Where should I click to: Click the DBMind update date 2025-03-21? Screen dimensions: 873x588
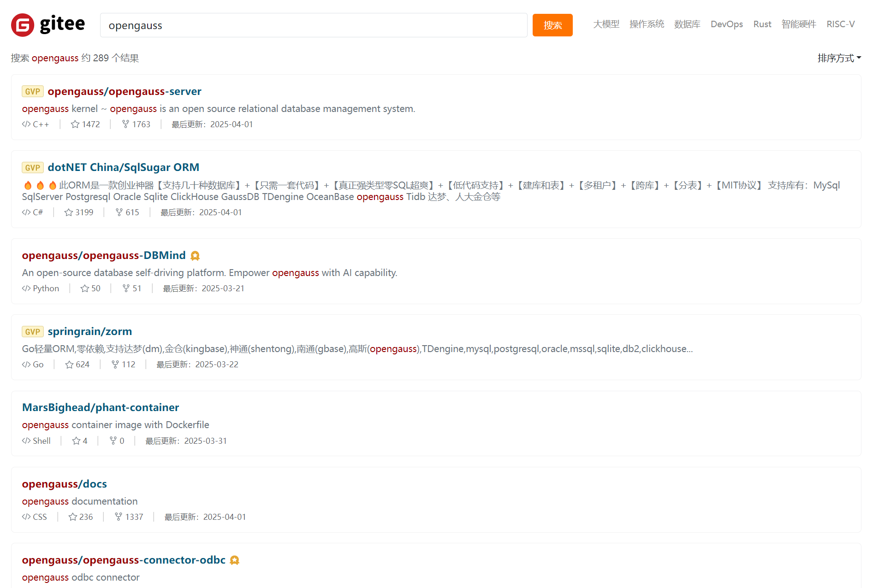click(x=223, y=288)
